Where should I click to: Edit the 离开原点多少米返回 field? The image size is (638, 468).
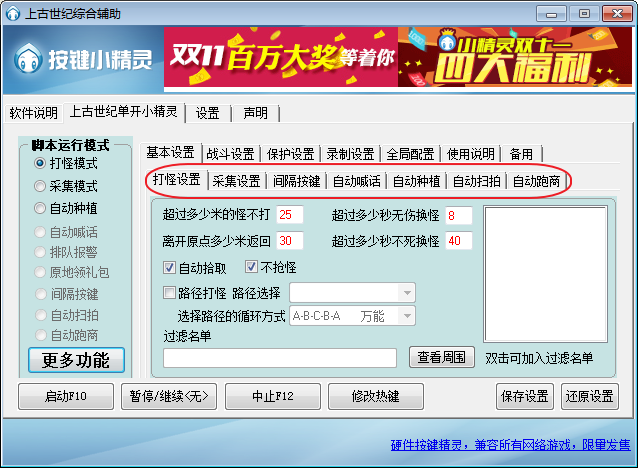290,241
